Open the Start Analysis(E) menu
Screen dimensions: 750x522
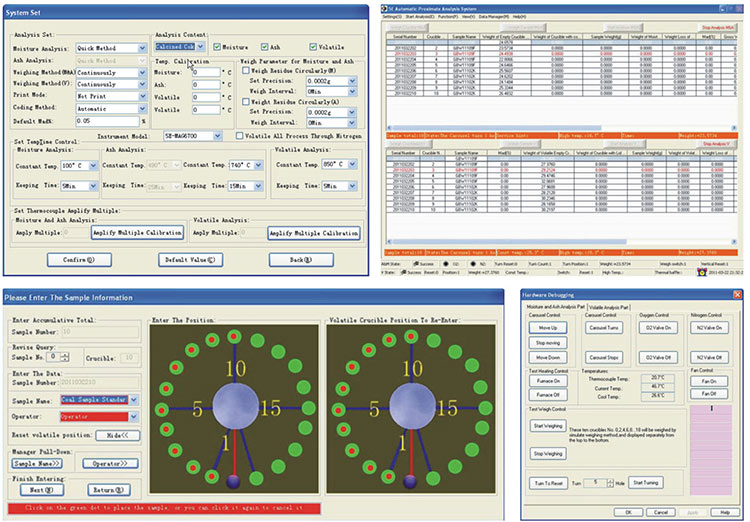coord(419,17)
